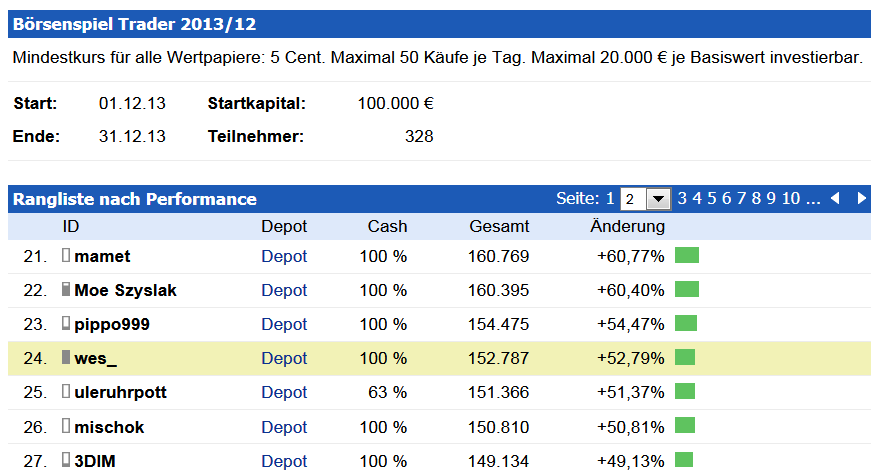Screen dimensions: 884x475
Task: Click the green performance bar for pippo999
Action: (x=687, y=324)
